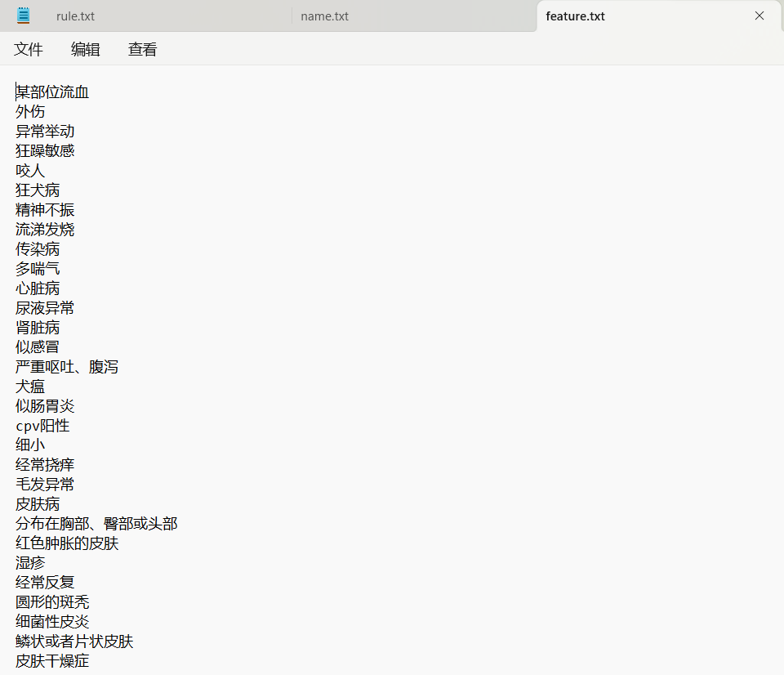Click the line 咬人

(x=30, y=171)
